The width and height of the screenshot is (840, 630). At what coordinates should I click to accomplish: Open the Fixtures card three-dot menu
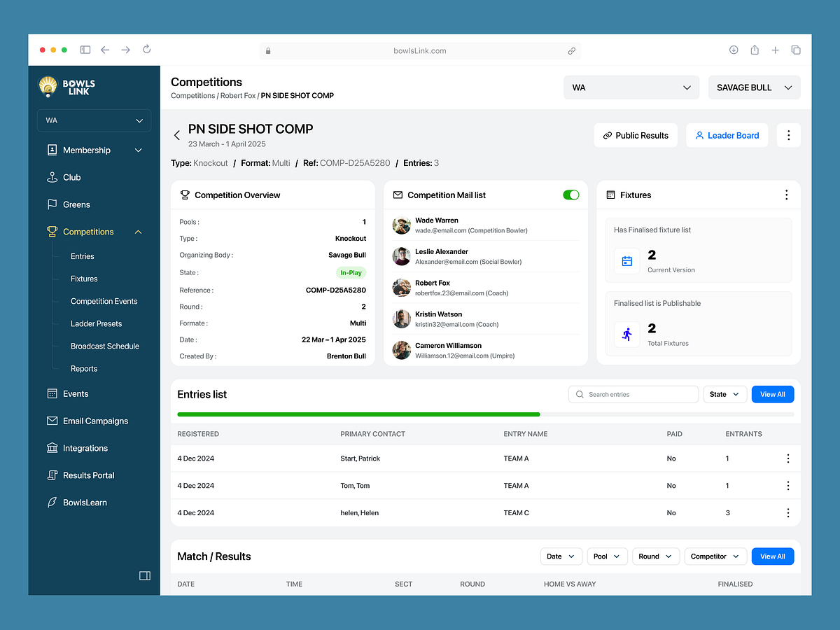point(786,195)
